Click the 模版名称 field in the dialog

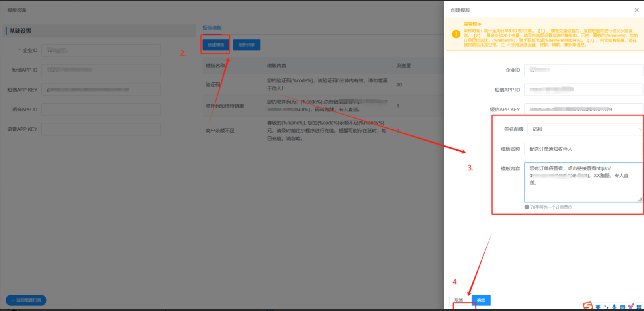[583, 149]
